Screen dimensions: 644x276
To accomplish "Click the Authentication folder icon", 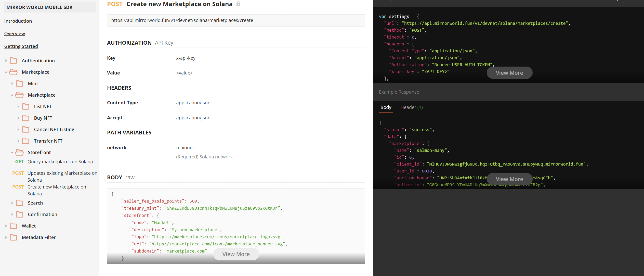I will tap(14, 61).
